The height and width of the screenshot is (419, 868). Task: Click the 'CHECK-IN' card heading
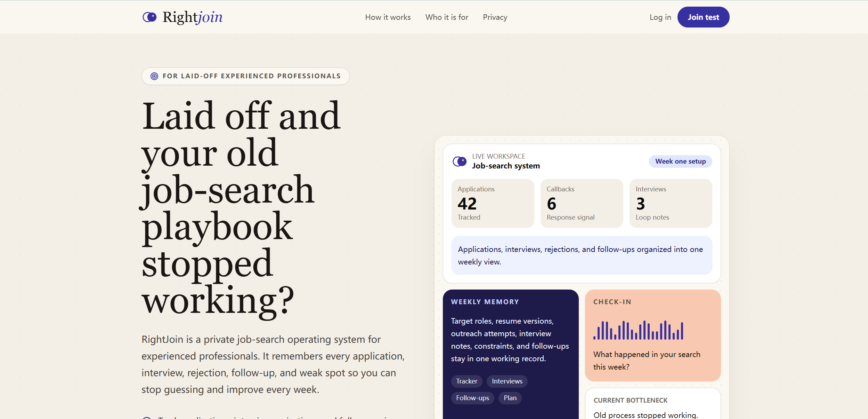click(613, 302)
